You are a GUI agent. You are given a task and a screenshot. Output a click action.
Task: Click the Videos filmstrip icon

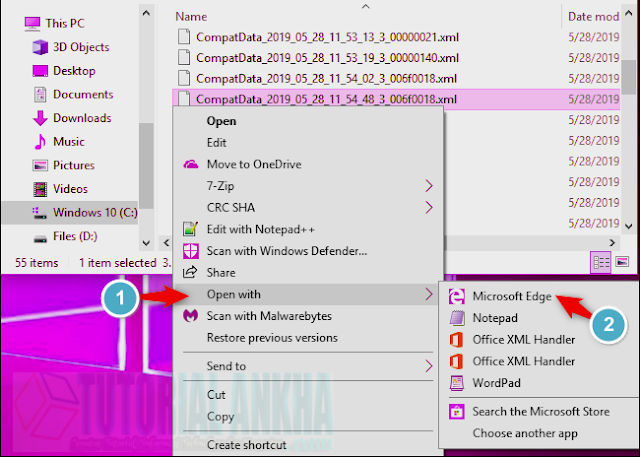point(40,189)
